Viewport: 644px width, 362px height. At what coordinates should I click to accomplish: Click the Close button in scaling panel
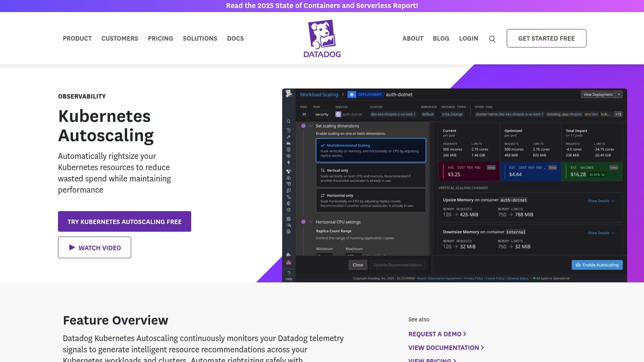358,265
